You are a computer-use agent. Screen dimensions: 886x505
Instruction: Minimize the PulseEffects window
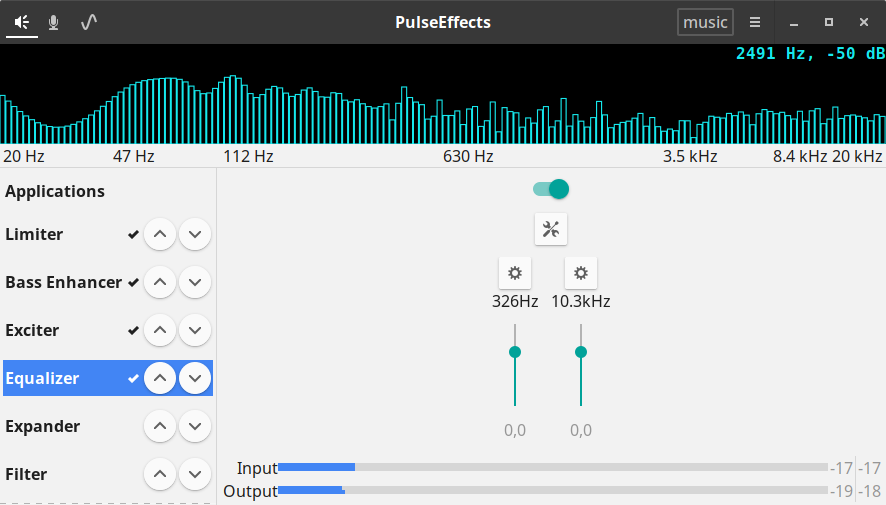[x=794, y=23]
